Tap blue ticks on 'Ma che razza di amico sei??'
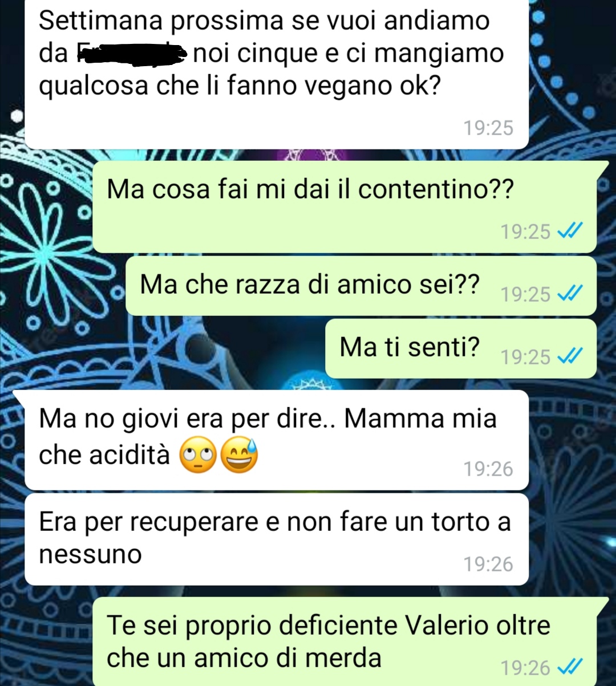 [569, 294]
